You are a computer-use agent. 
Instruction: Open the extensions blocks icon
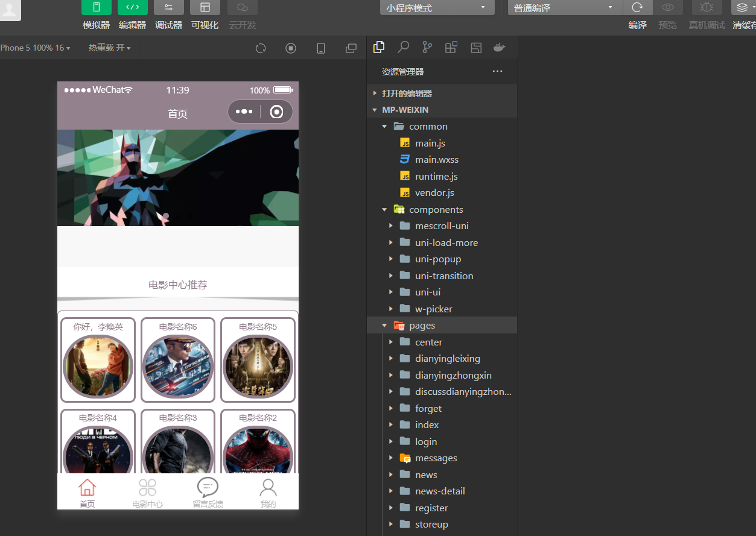point(451,48)
